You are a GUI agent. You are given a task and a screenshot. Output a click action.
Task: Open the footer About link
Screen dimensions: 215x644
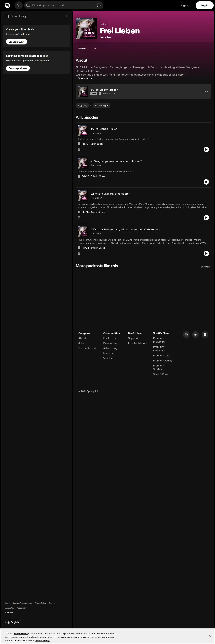click(82, 338)
